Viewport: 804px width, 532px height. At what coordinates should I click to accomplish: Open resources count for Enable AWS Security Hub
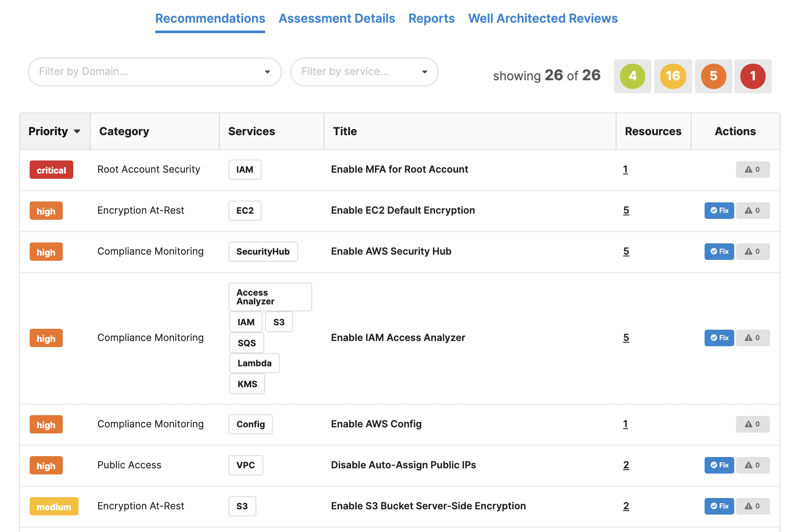626,252
